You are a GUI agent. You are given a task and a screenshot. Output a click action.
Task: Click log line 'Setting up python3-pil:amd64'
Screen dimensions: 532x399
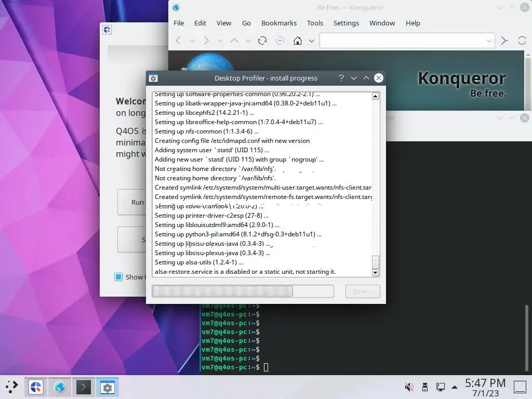[238, 234]
